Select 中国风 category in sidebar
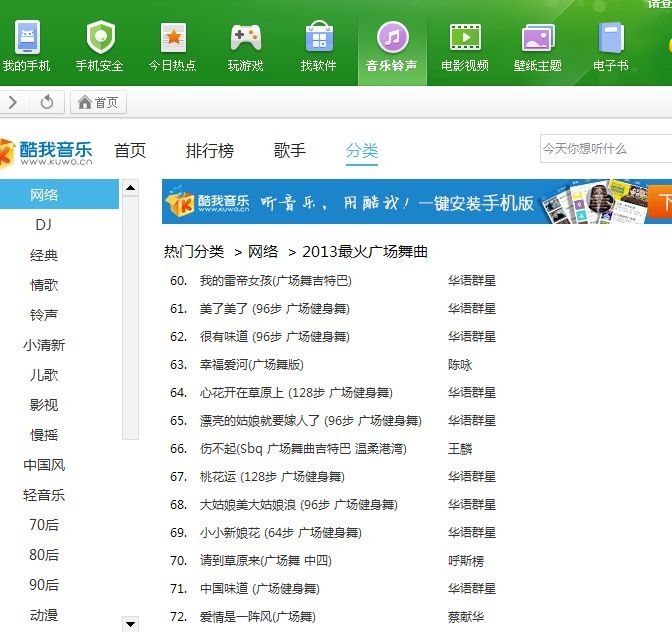 click(x=43, y=465)
